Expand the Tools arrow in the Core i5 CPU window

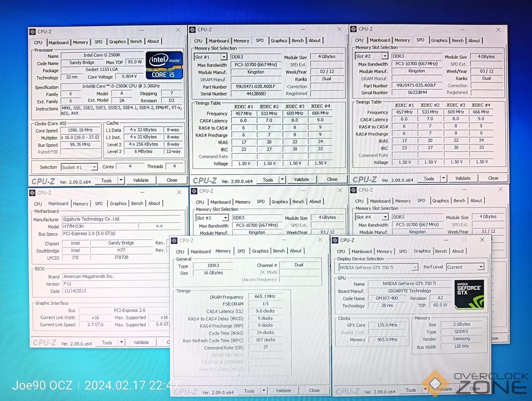(x=121, y=180)
